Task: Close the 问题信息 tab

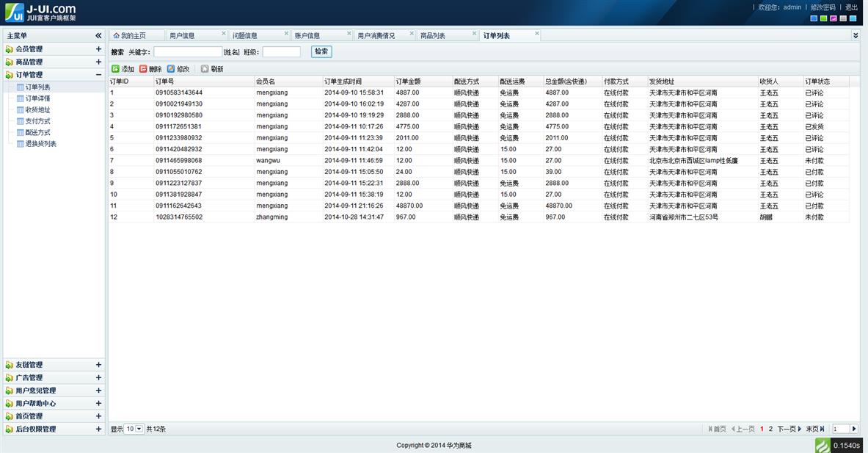Action: click(286, 33)
